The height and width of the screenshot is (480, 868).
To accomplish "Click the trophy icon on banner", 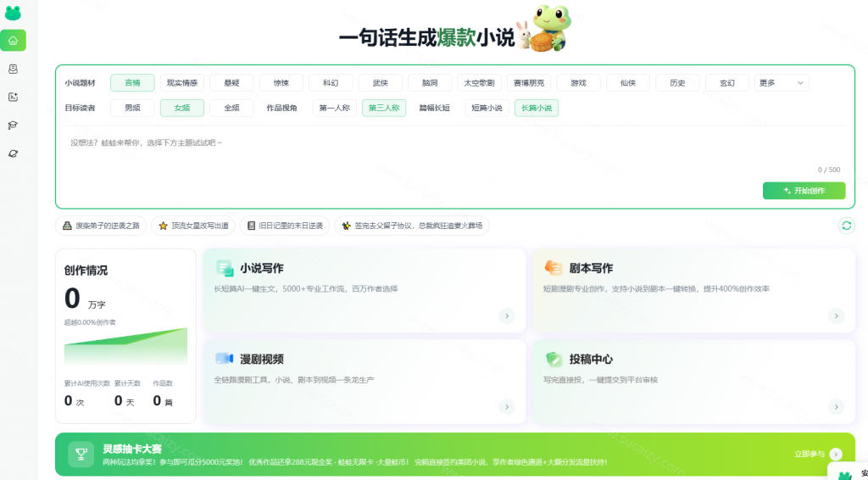I will [81, 454].
